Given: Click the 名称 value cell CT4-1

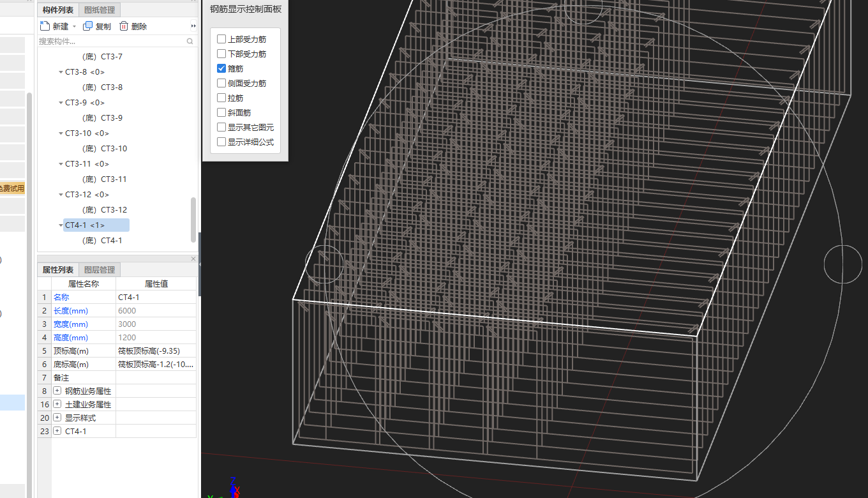Looking at the screenshot, I should click(x=156, y=298).
